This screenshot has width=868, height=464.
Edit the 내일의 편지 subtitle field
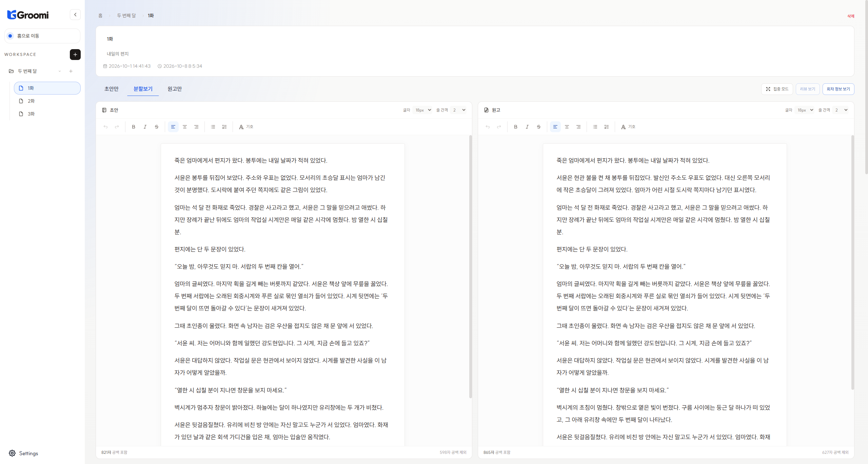(x=475, y=54)
